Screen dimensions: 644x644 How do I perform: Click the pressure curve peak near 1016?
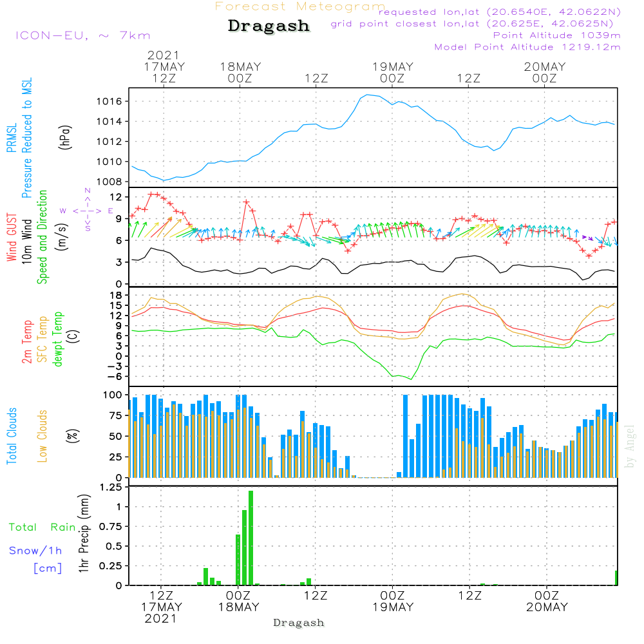coord(367,95)
